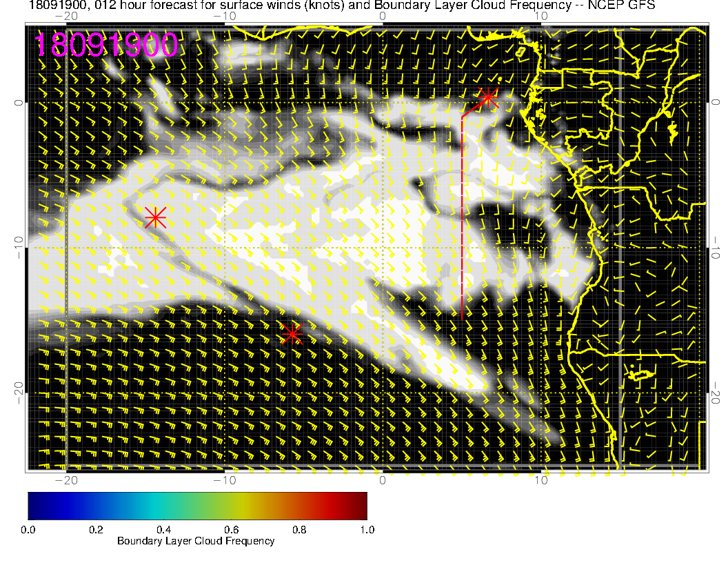Select the red asterisk marker left of map

pyautogui.click(x=156, y=217)
